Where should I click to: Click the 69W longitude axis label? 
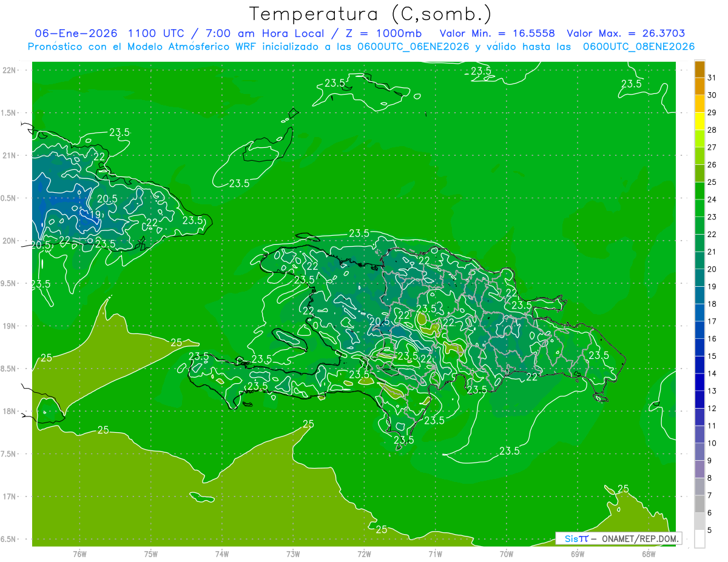click(x=578, y=554)
